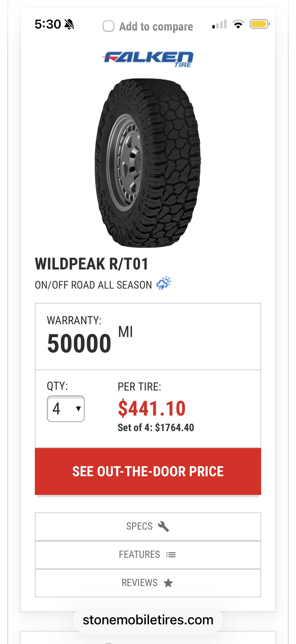Click the Features list icon
The height and width of the screenshot is (644, 296).
tap(171, 555)
